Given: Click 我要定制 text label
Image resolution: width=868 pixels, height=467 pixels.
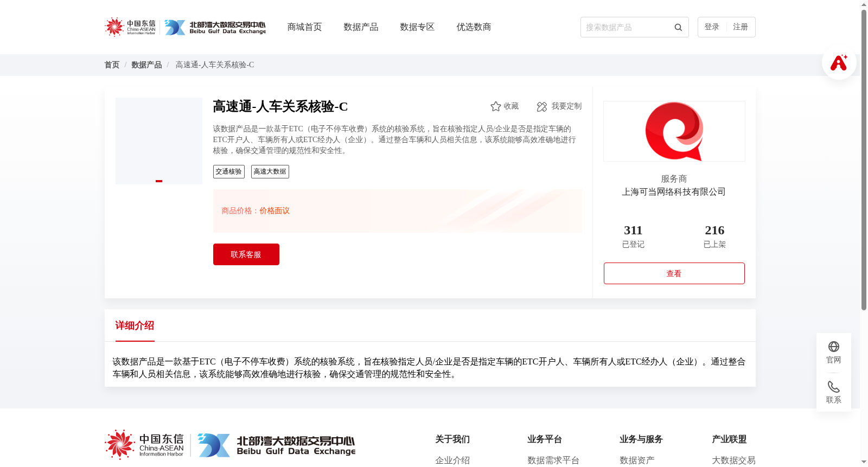Looking at the screenshot, I should (x=566, y=106).
